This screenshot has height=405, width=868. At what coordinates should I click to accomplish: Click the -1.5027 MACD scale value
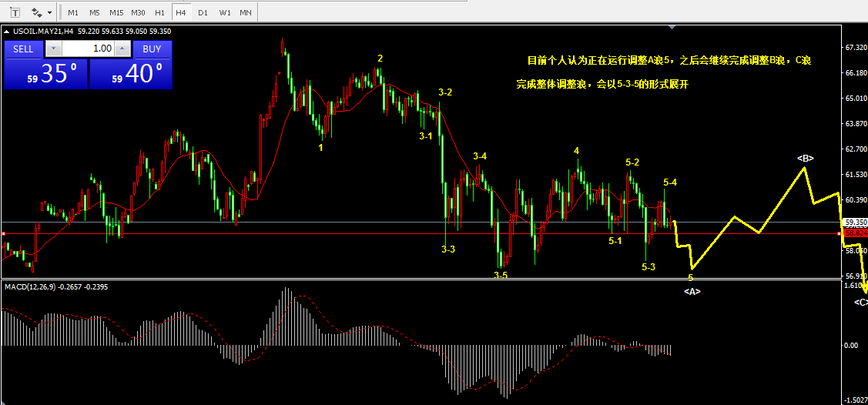point(856,400)
